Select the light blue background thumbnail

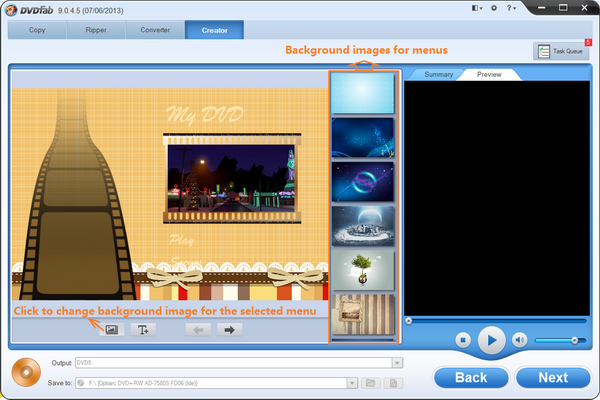coord(362,93)
